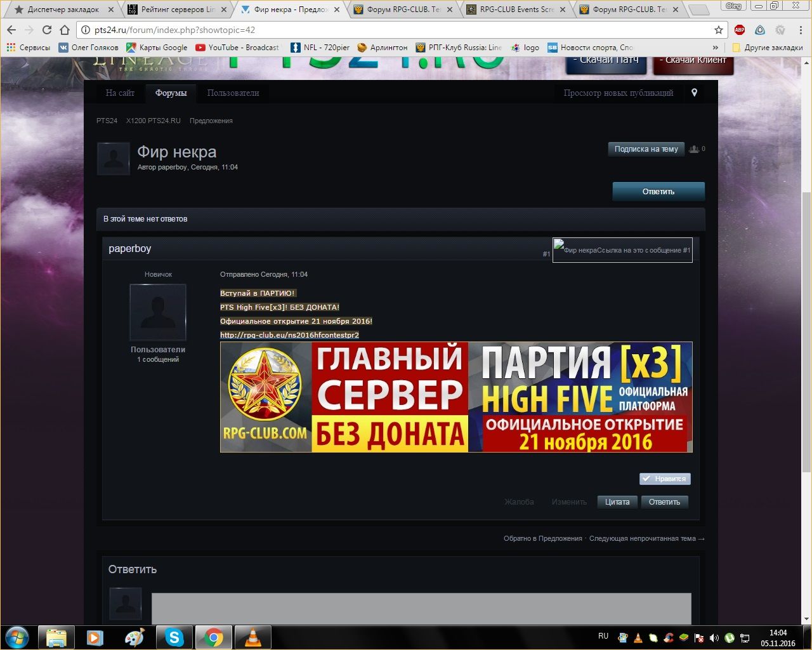Click the Изменить edit link
Viewport: 812px width, 650px height.
[x=569, y=502]
